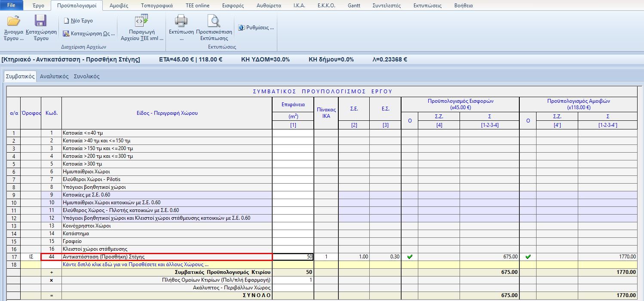The height and width of the screenshot is (301, 644).
Task: Go to the Τοπογραφικά ribbon tab
Action: coord(157,6)
